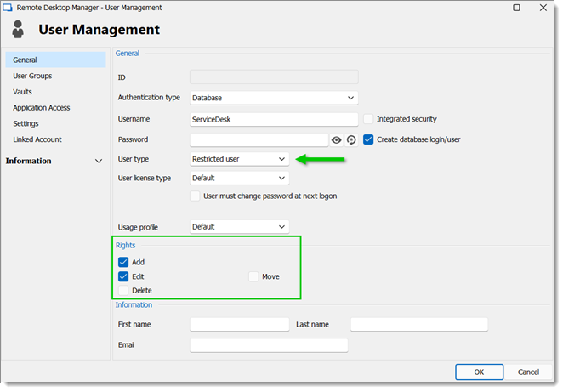Screen dimensions: 563x392
Task: Click the Username field
Action: click(x=274, y=120)
